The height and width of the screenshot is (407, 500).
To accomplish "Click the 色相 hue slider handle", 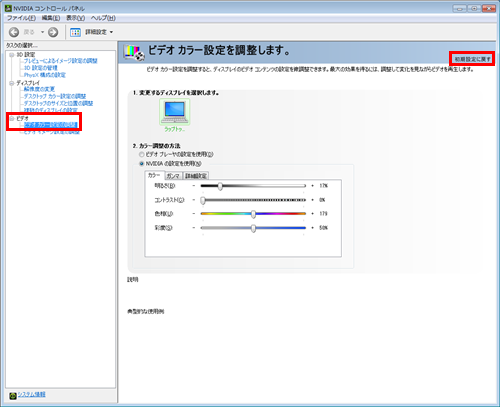I will click(253, 214).
